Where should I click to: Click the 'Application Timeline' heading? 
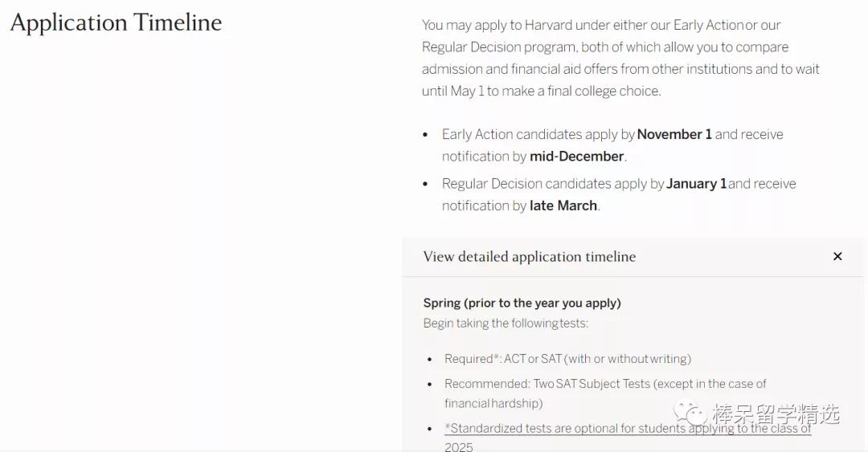coord(116,22)
